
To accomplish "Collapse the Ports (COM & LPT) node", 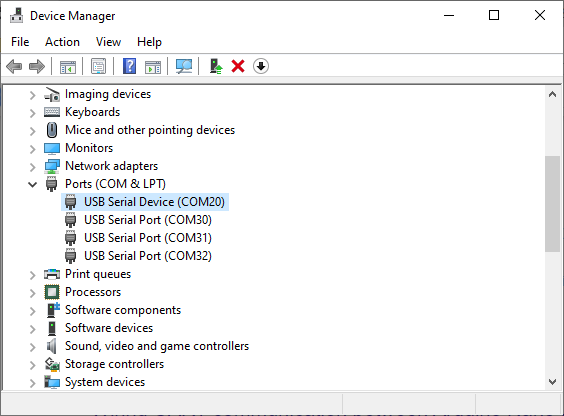I will pyautogui.click(x=32, y=184).
